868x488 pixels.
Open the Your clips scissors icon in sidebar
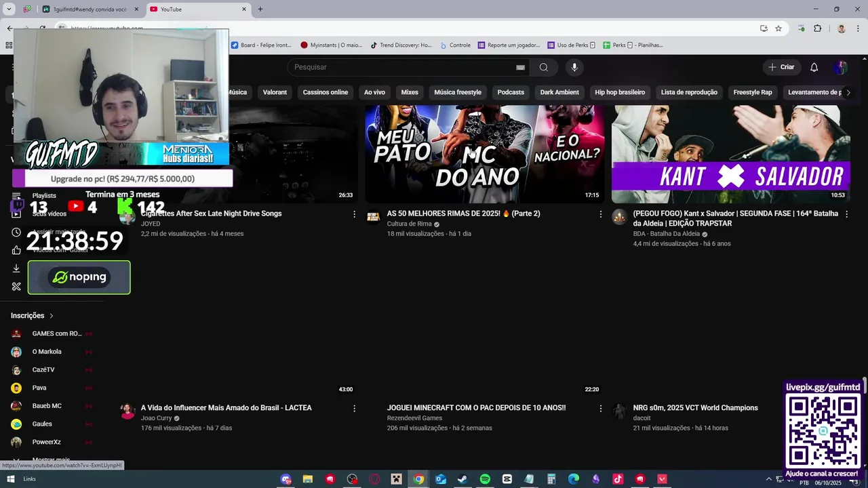tap(16, 286)
